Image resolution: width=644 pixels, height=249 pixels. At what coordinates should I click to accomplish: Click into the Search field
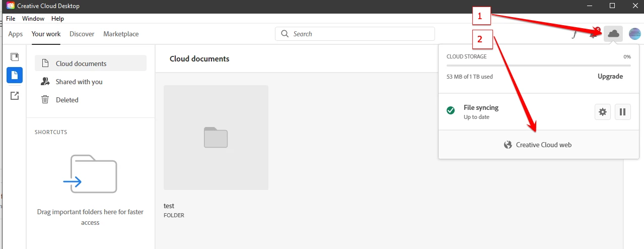(x=355, y=34)
